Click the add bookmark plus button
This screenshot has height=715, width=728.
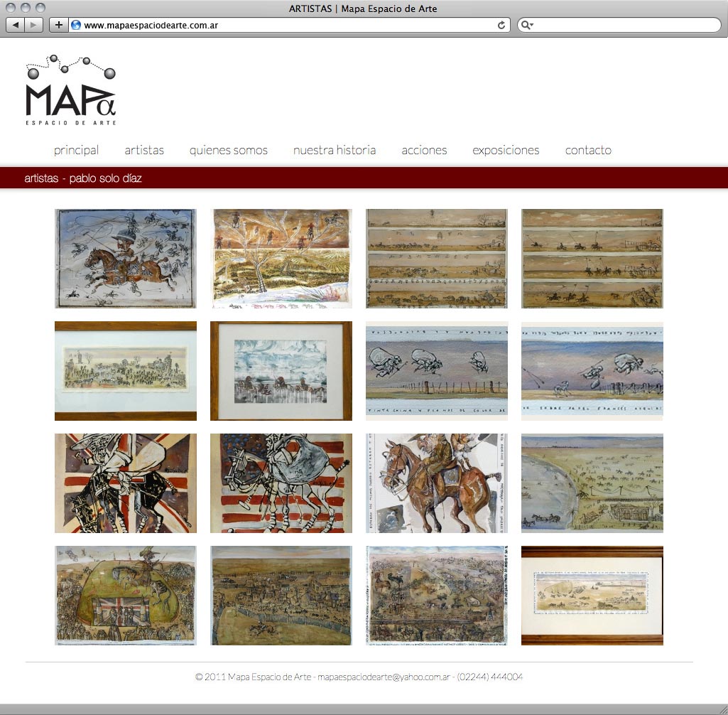(58, 25)
